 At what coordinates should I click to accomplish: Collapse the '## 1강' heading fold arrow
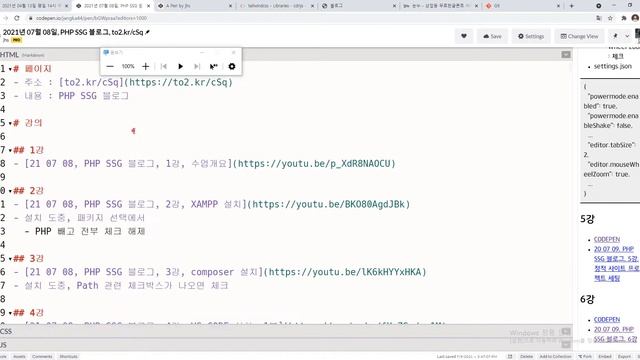pos(10,151)
